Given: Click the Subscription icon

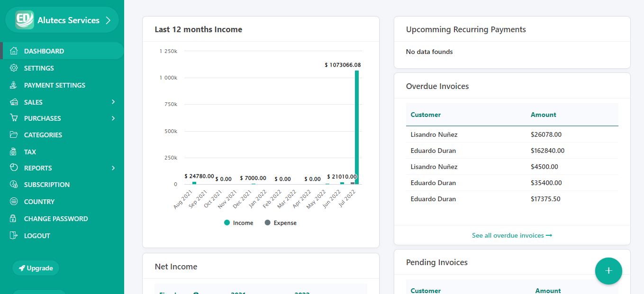Looking at the screenshot, I should (14, 185).
